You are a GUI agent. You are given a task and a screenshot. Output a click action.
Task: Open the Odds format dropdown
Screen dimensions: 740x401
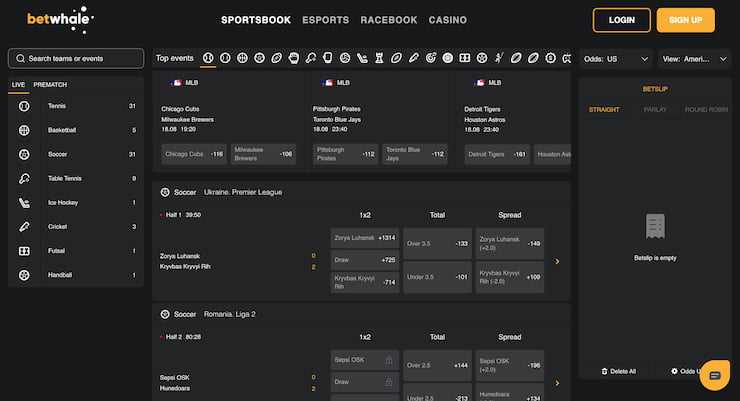click(616, 59)
